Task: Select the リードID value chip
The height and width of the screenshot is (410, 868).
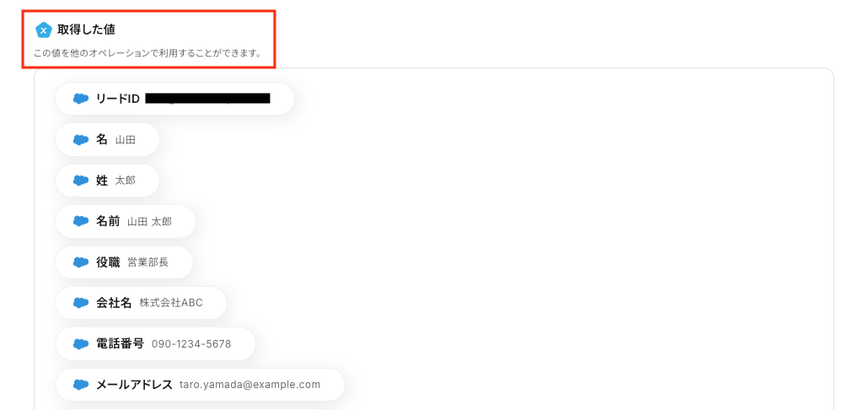Action: [x=174, y=99]
